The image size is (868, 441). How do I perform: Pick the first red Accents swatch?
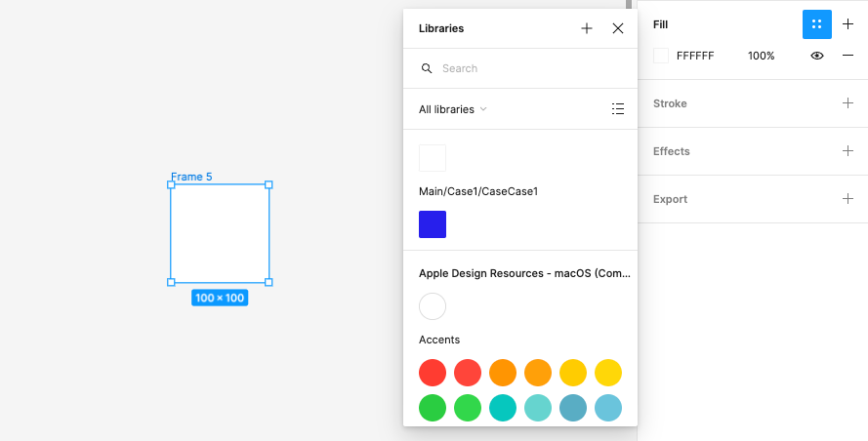click(x=433, y=373)
